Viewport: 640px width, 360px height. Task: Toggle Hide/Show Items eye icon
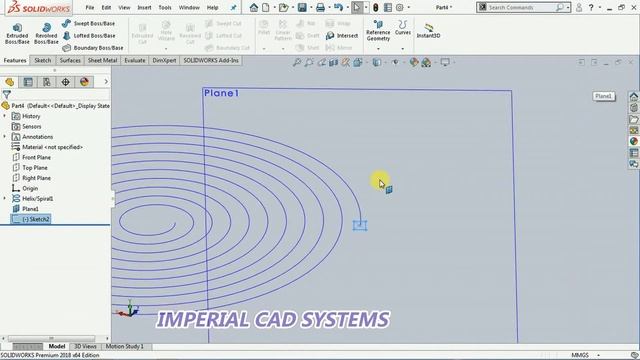click(x=395, y=62)
